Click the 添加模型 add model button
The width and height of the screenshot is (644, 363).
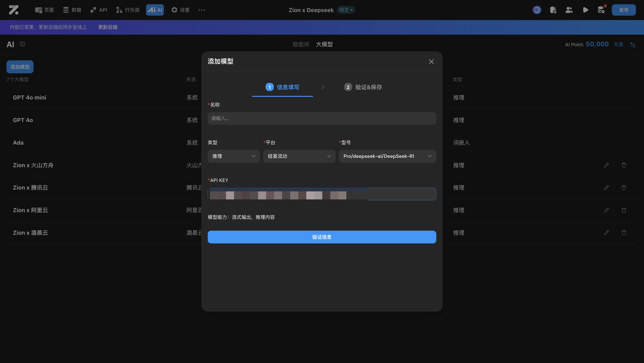[20, 67]
